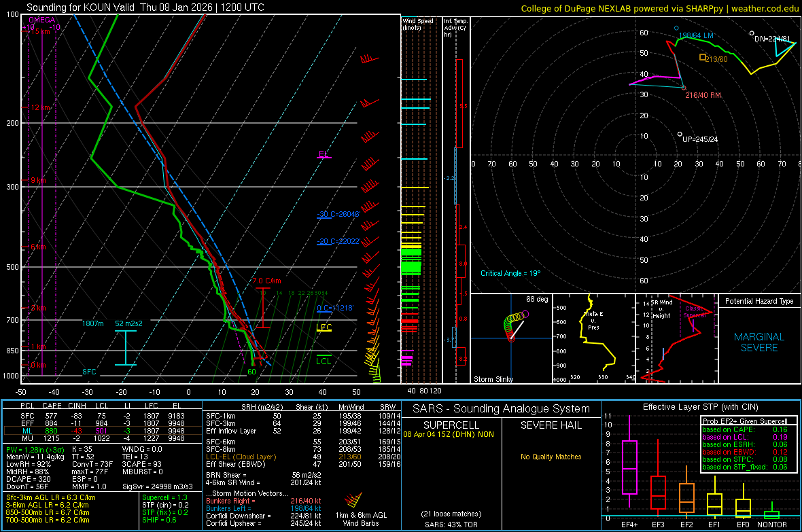
Task: Click the sounding title for KOUN
Action: click(x=145, y=7)
